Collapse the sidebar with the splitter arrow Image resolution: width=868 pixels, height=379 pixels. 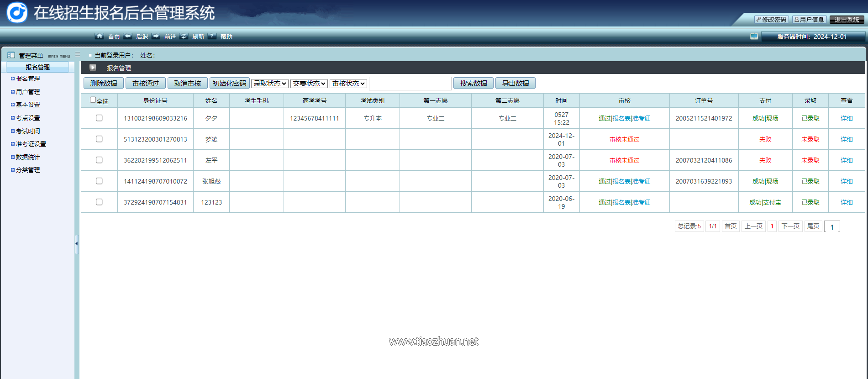tap(76, 243)
